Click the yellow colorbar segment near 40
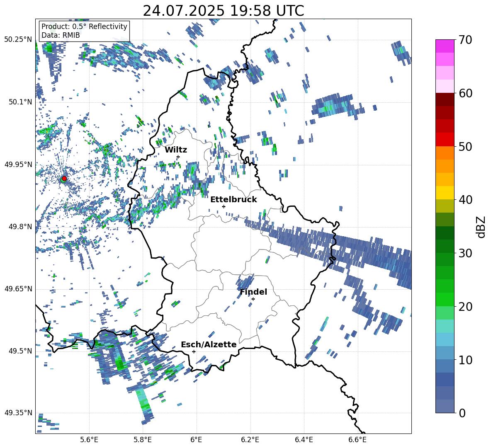The height and width of the screenshot is (448, 491). (x=445, y=193)
